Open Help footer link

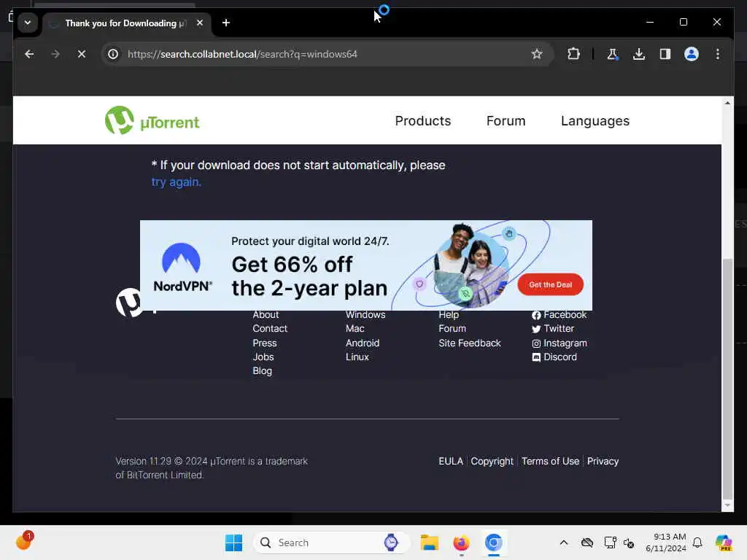449,315
